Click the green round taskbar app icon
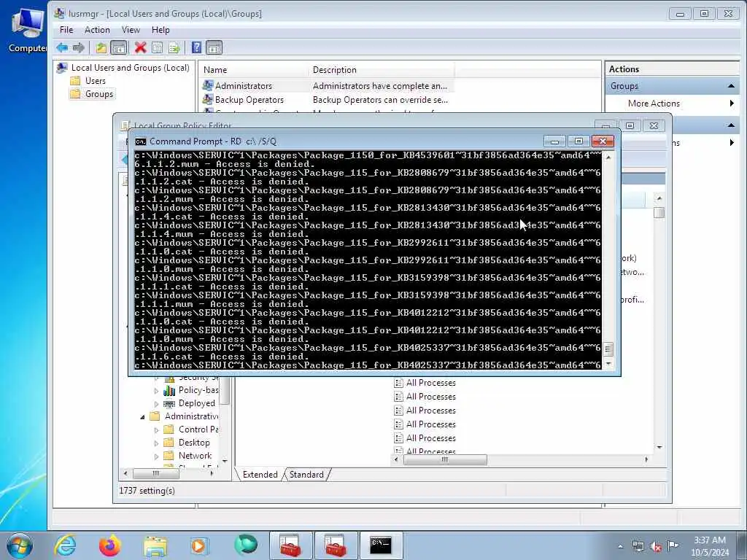 coord(246,544)
